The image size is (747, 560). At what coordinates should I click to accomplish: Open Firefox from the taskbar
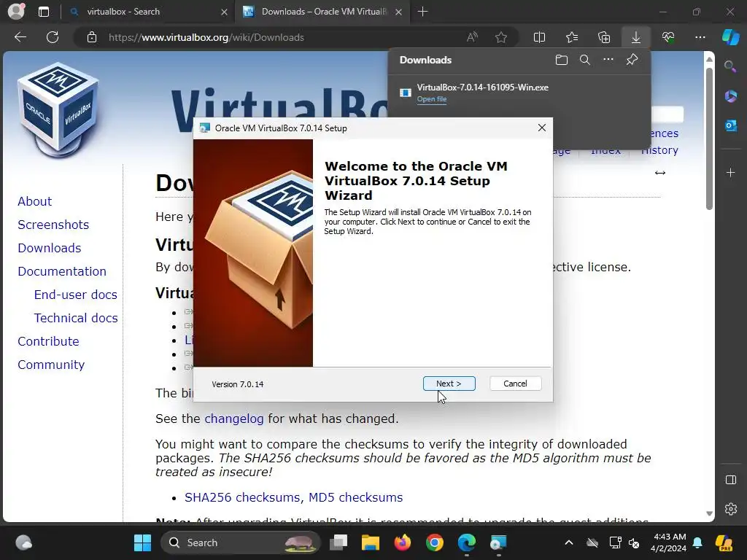[x=403, y=542]
